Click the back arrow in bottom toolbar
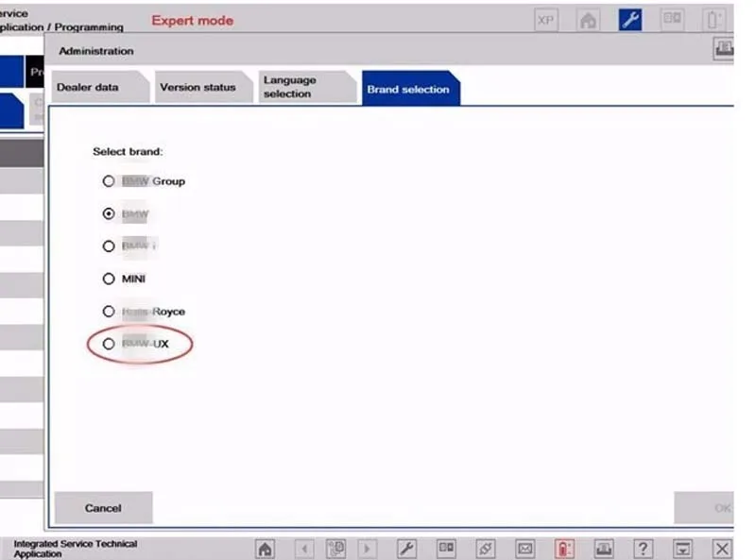 (303, 549)
